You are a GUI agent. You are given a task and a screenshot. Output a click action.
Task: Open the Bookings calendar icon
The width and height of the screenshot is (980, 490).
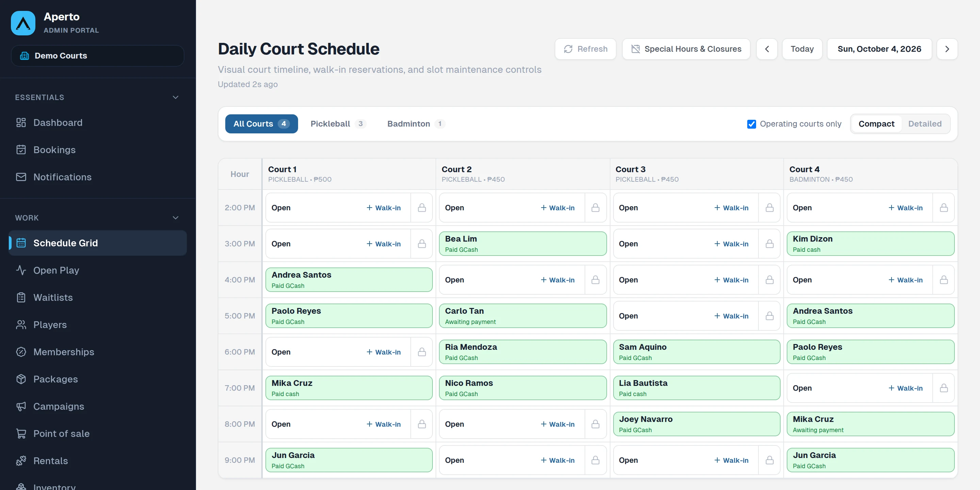click(x=21, y=149)
